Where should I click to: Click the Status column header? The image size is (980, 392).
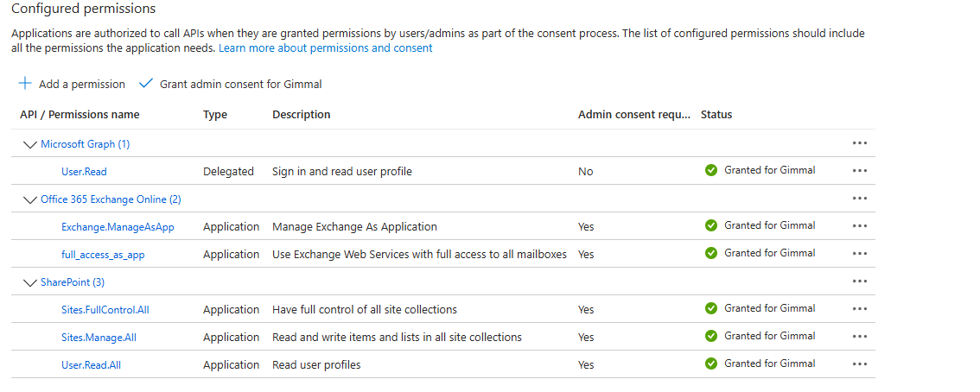tap(716, 114)
